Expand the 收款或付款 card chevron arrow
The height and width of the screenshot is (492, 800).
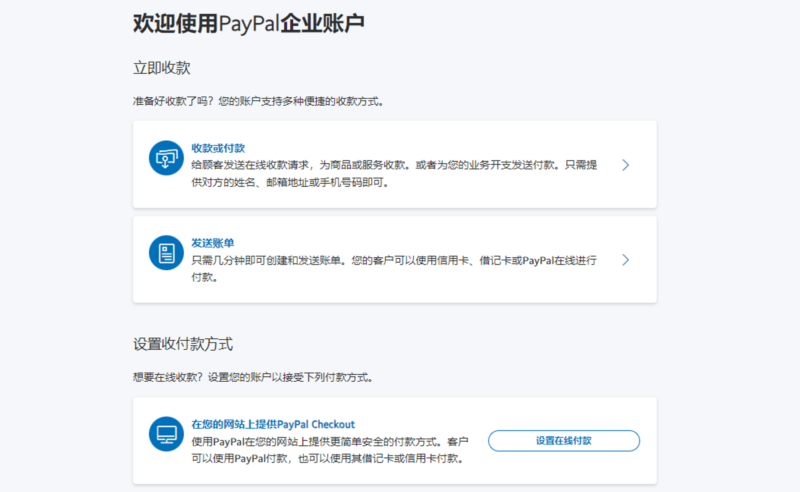point(626,165)
